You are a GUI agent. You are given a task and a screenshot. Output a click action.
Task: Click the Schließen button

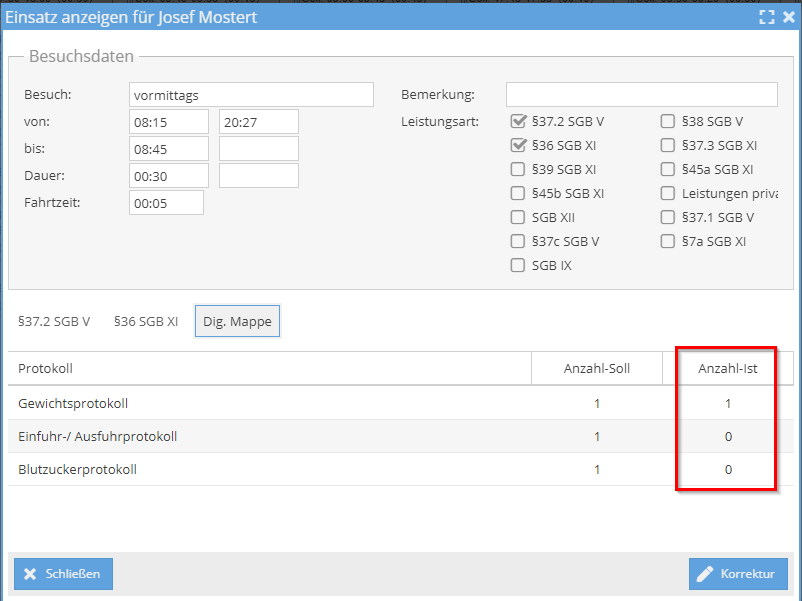click(x=63, y=574)
